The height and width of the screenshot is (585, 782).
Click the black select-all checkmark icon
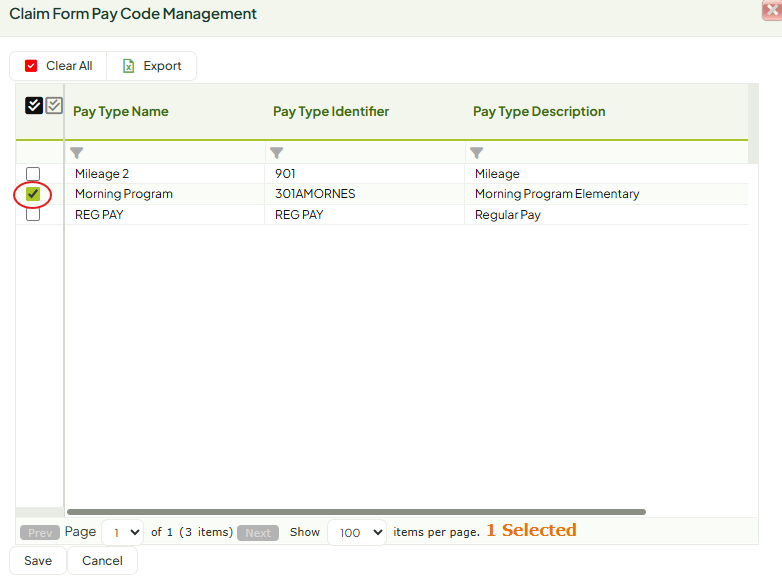point(34,105)
